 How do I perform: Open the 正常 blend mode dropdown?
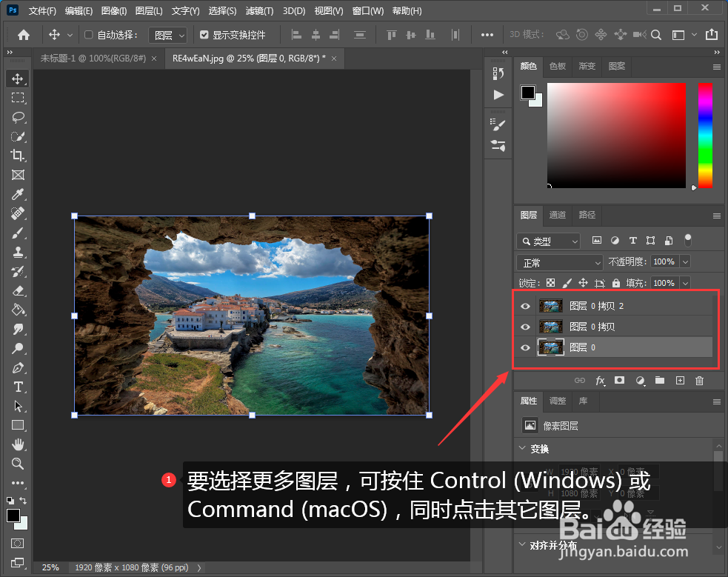click(559, 263)
